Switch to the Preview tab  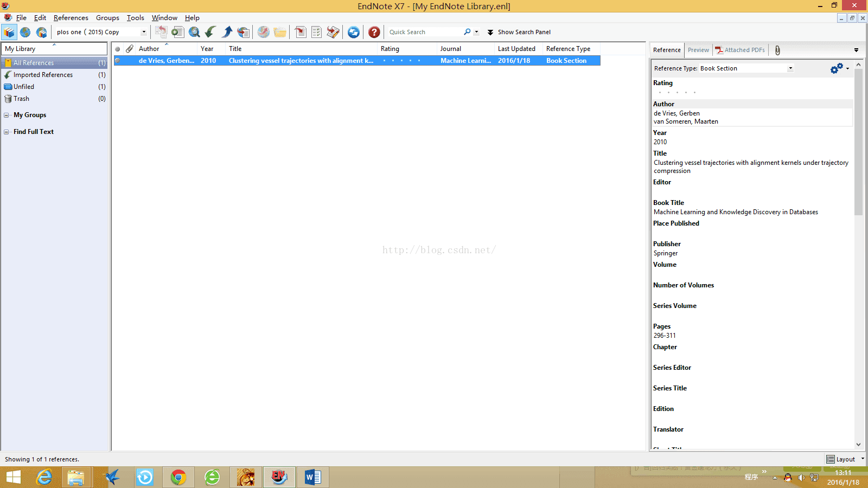(698, 50)
